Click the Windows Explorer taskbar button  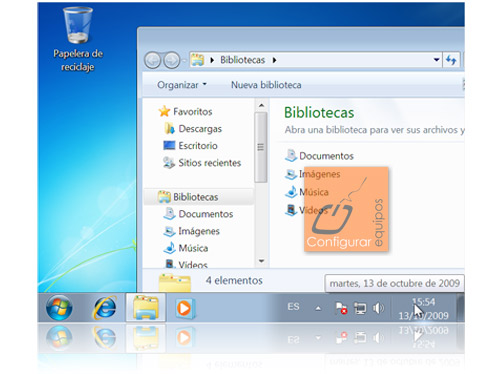pos(146,307)
